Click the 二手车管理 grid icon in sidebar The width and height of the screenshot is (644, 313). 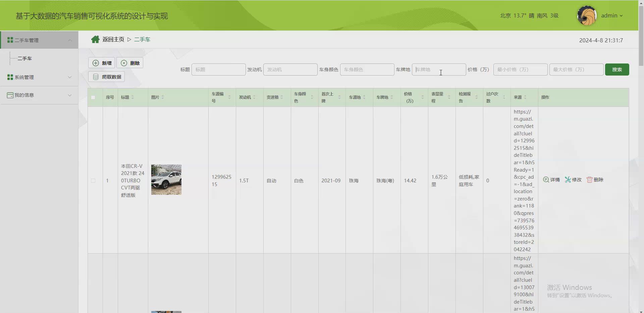[x=10, y=40]
